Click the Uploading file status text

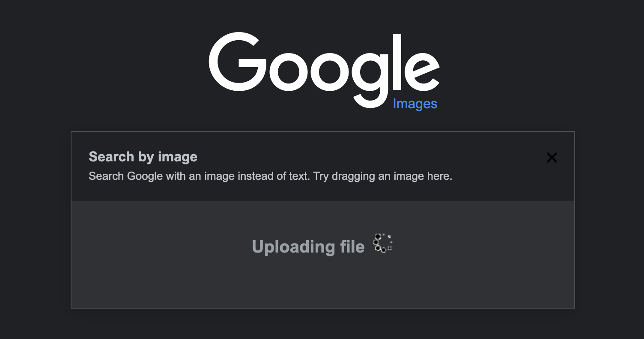308,247
